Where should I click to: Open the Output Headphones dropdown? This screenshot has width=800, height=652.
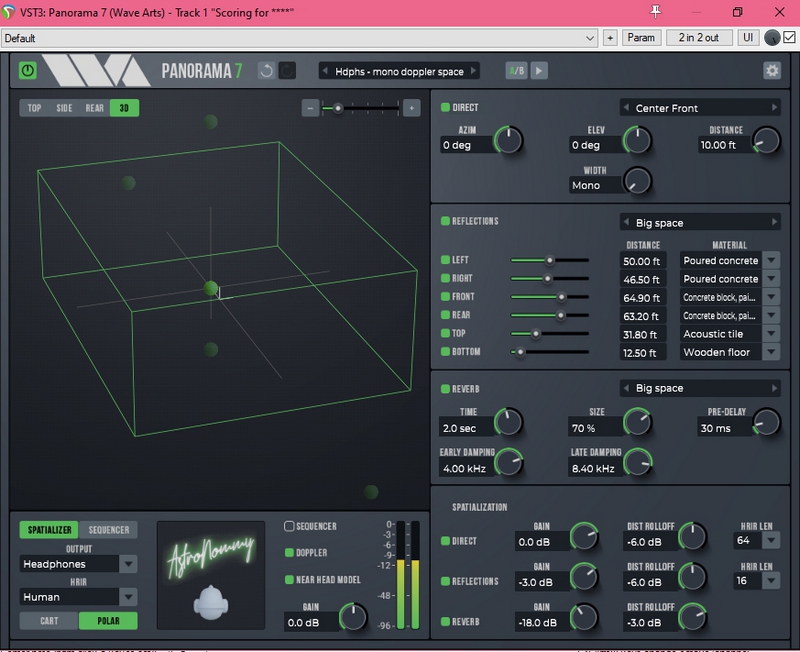[127, 564]
